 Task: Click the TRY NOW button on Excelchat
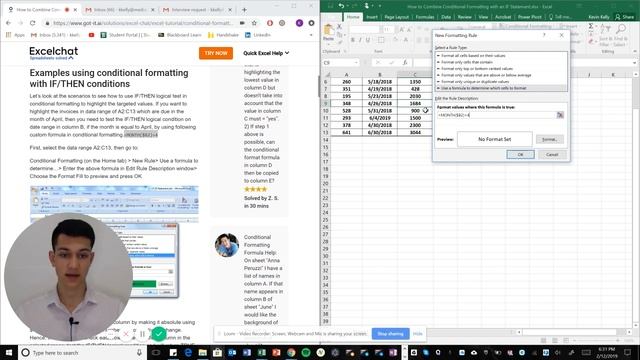tap(216, 53)
